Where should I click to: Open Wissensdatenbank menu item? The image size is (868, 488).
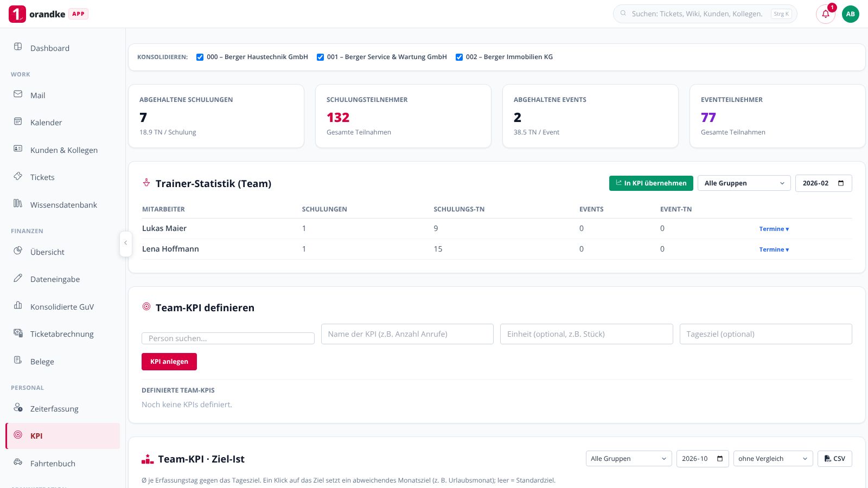pyautogui.click(x=62, y=205)
